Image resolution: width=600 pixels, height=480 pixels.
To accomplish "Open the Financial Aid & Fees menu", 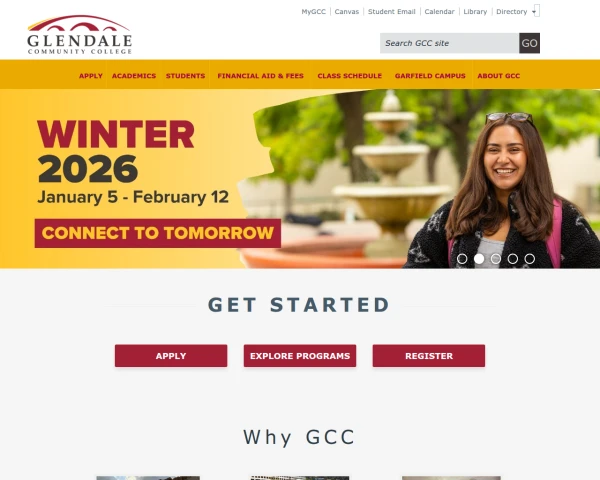I will coord(261,76).
